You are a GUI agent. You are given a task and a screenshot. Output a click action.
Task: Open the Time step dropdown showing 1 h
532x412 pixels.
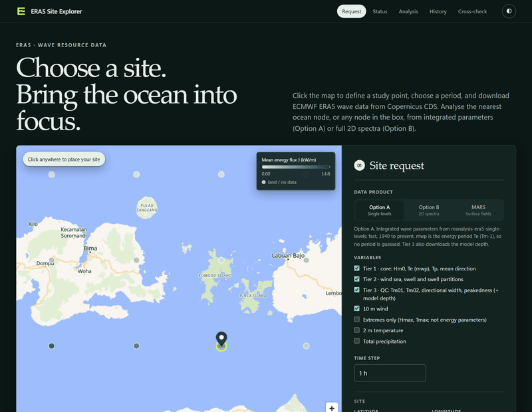point(390,373)
